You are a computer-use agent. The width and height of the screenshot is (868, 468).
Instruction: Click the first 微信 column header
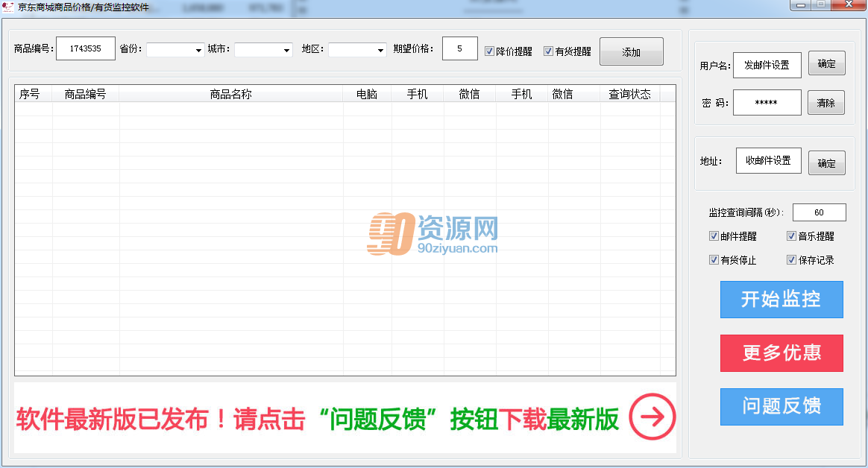click(470, 94)
